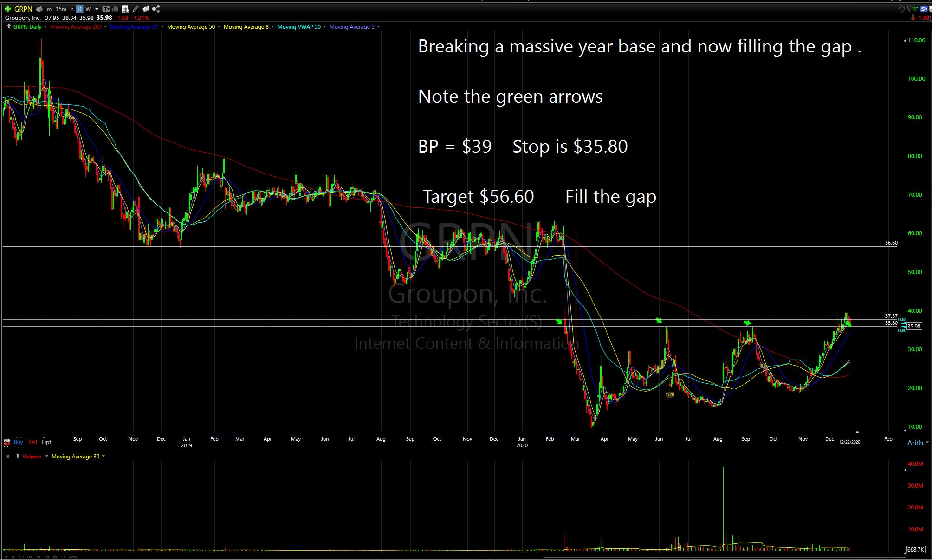
Task: Select the 6M range shortcut
Action: pos(30,557)
